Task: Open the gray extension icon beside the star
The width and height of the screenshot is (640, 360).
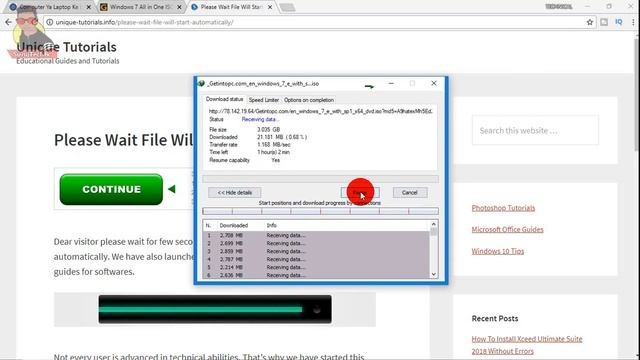Action: click(604, 22)
